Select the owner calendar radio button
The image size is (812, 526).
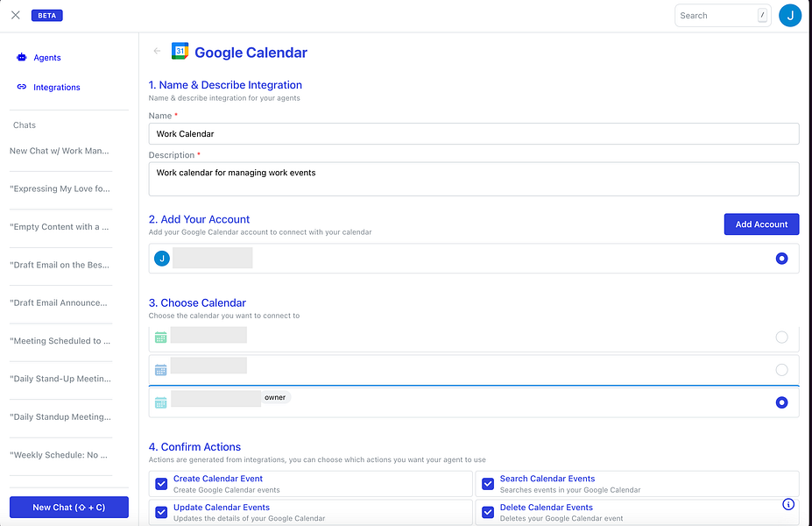click(781, 402)
